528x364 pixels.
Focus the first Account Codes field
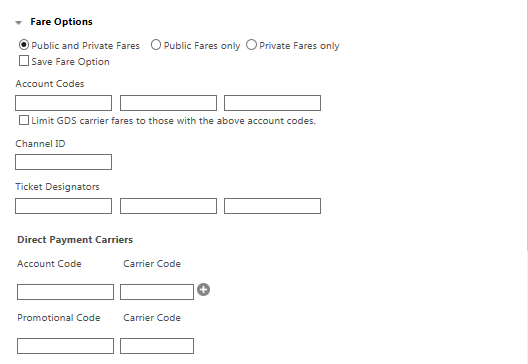pos(63,103)
